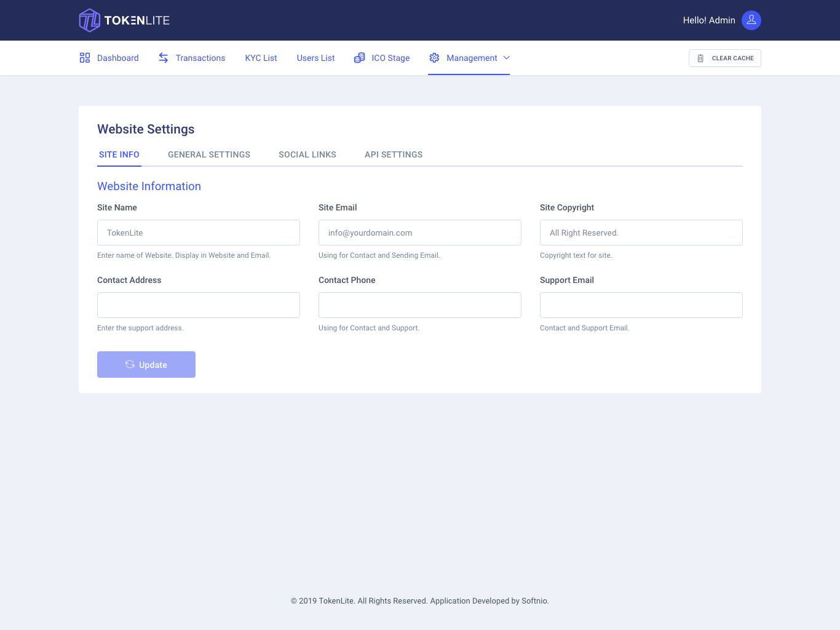Viewport: 840px width, 630px height.
Task: Open the KYC List page
Action: 261,57
